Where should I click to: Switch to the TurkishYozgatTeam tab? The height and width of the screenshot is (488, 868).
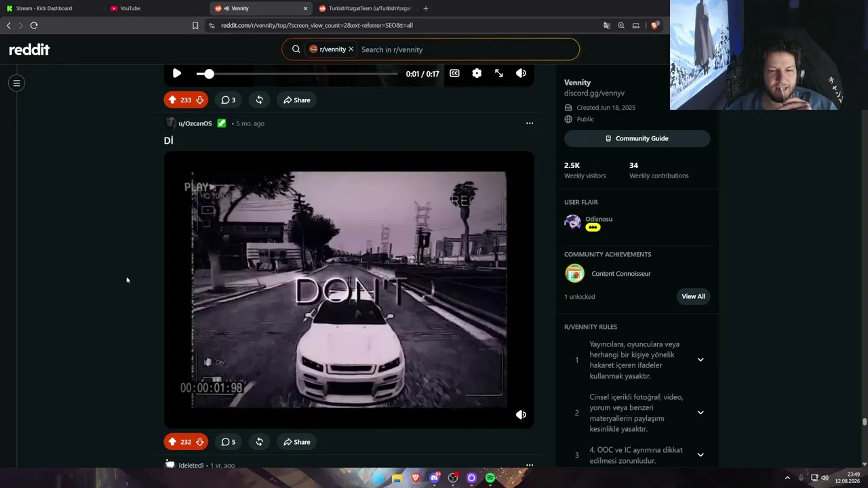coord(364,8)
